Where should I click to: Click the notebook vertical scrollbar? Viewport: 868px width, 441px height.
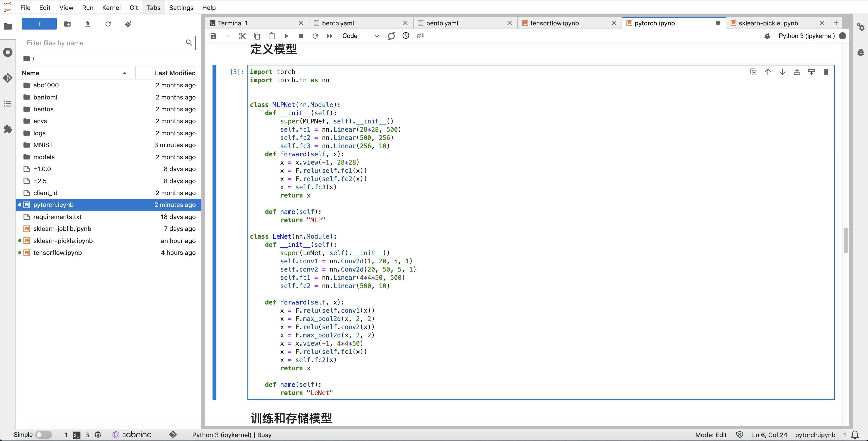click(845, 240)
